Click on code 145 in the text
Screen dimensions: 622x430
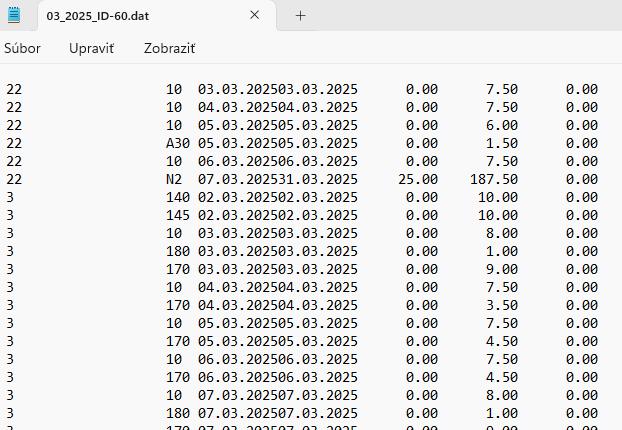(x=178, y=215)
